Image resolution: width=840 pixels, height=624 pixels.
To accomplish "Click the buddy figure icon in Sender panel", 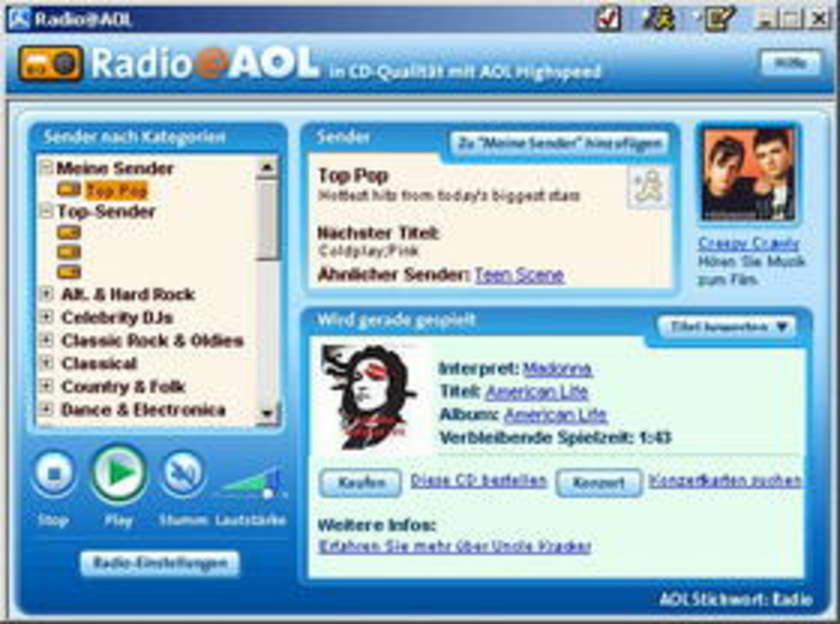I will pyautogui.click(x=649, y=188).
